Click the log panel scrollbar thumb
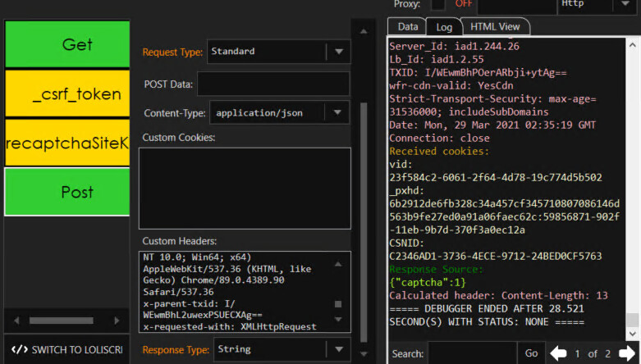Screen dimensions: 641x364 point(633,320)
